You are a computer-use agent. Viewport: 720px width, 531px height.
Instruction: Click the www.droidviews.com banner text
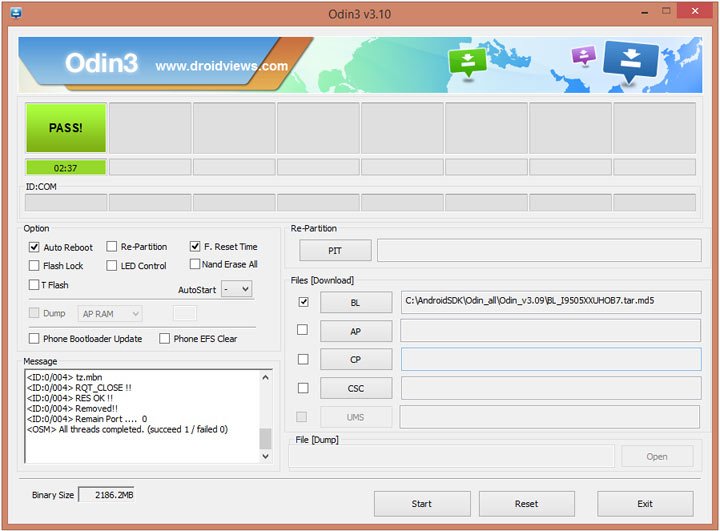pyautogui.click(x=222, y=66)
